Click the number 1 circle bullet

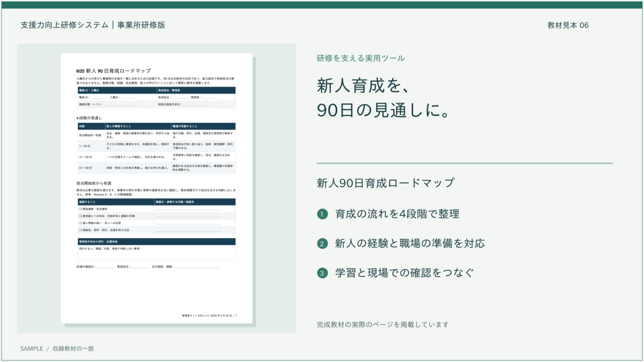pos(322,214)
